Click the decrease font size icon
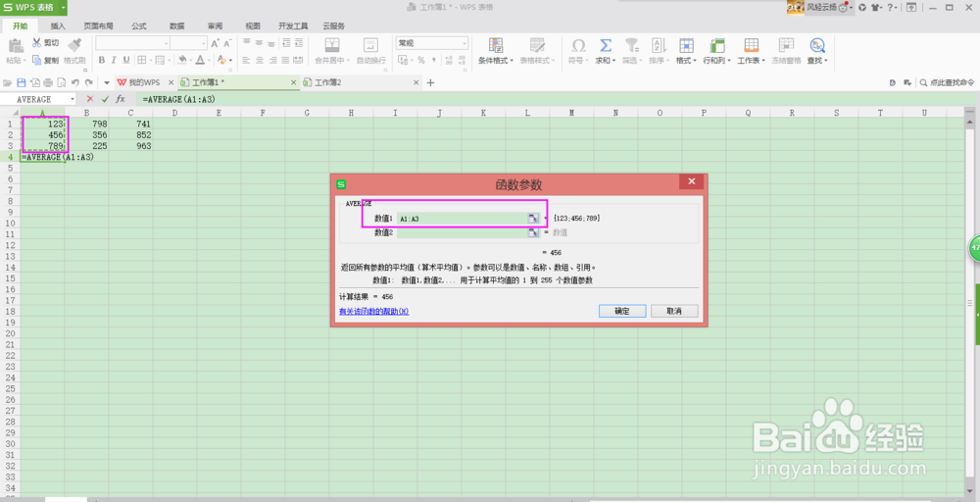Viewport: 980px width, 502px height. (227, 43)
